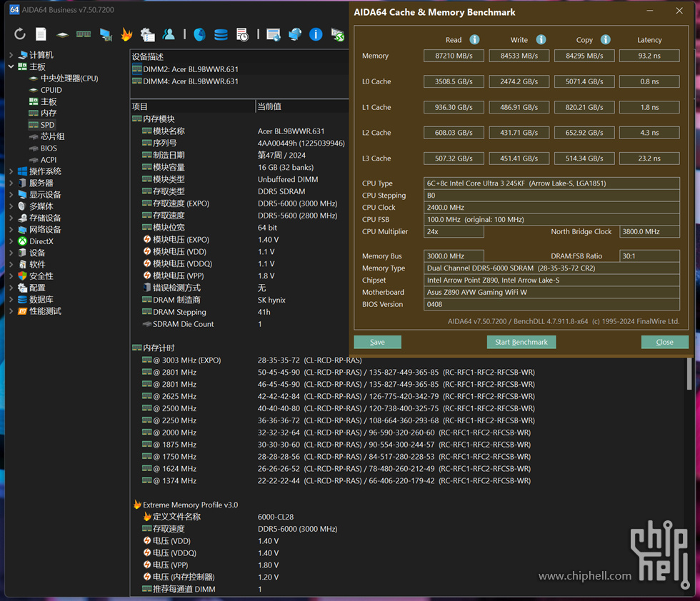
Task: Click the window with globe icon
Action: tap(273, 34)
